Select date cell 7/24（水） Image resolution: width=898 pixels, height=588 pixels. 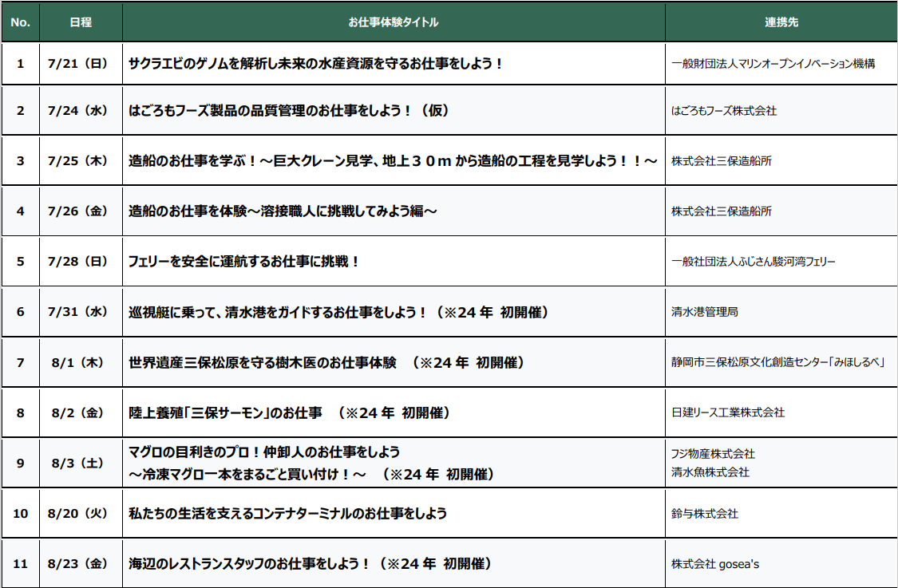(x=81, y=111)
